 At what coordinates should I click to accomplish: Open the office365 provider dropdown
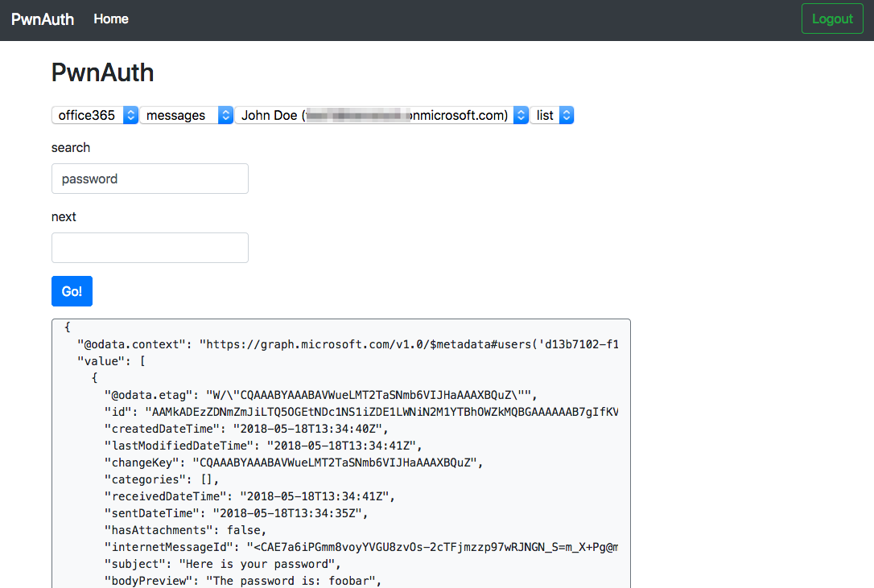pos(95,115)
